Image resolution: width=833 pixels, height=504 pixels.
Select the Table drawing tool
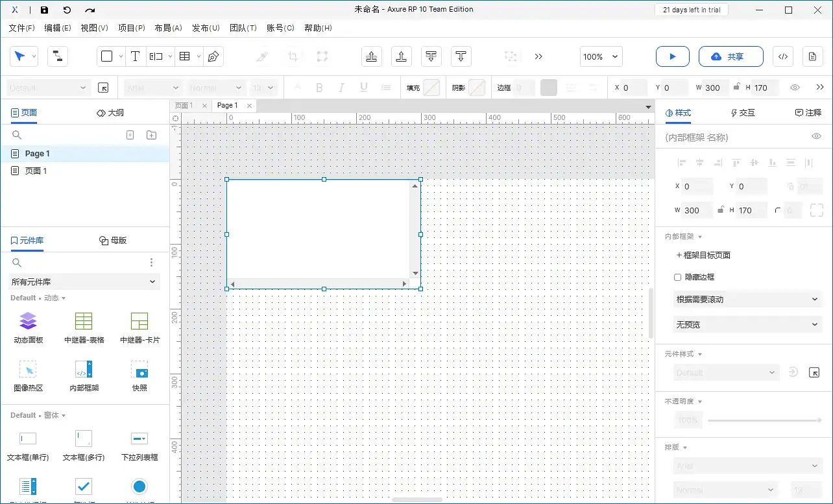[x=185, y=56]
